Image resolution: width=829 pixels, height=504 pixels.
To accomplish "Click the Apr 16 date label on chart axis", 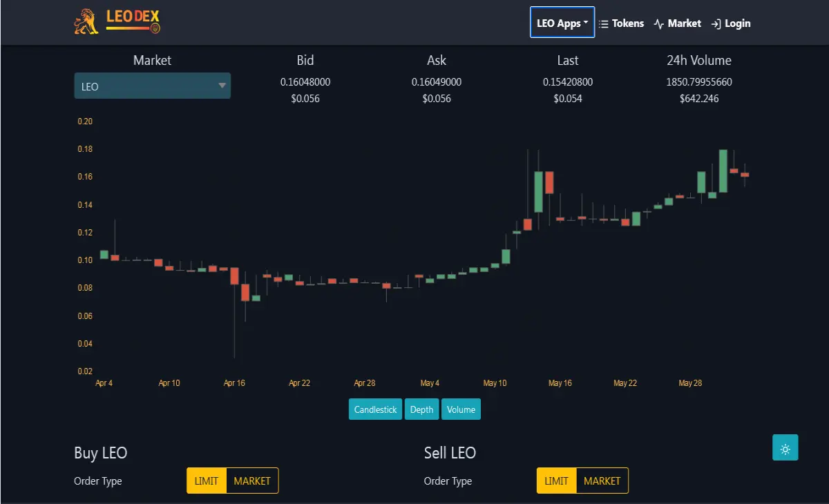I will coord(234,383).
